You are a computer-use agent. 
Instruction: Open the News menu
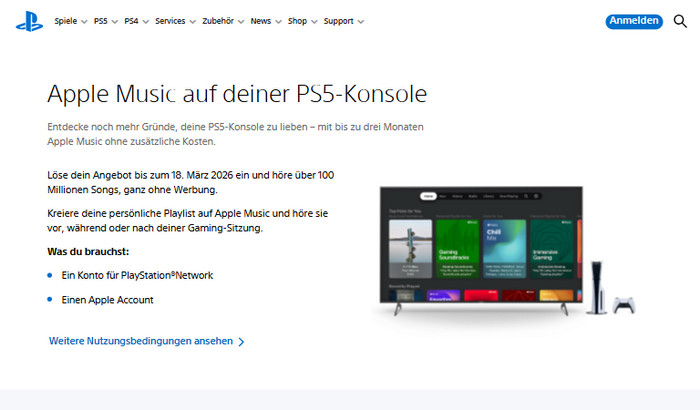pyautogui.click(x=266, y=21)
